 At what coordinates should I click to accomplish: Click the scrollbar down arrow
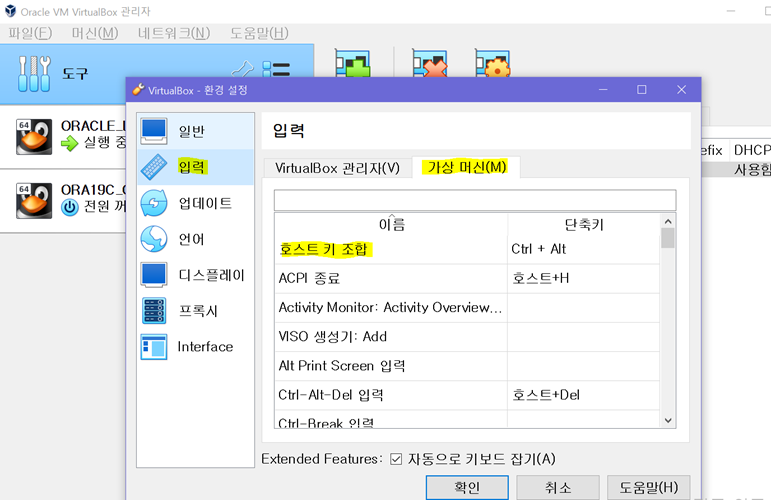point(668,420)
